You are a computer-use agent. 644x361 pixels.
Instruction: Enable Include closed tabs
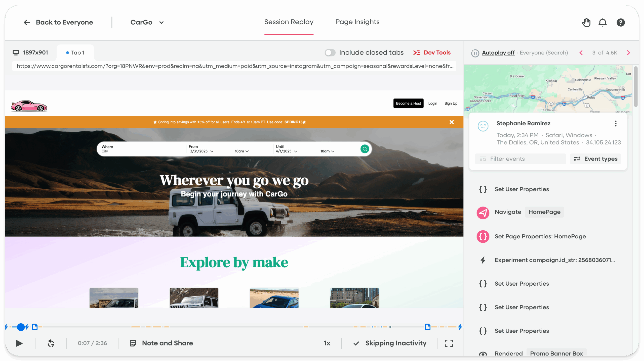pyautogui.click(x=330, y=53)
